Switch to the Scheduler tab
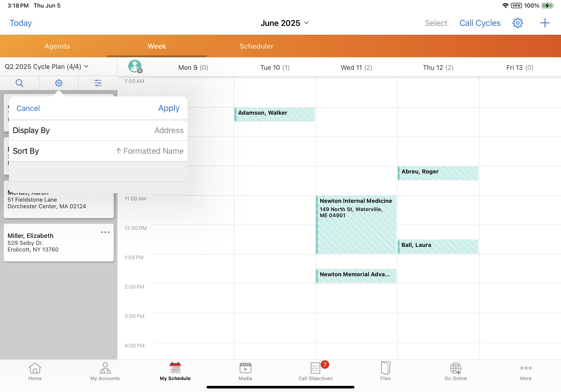This screenshot has height=392, width=561. coord(256,46)
